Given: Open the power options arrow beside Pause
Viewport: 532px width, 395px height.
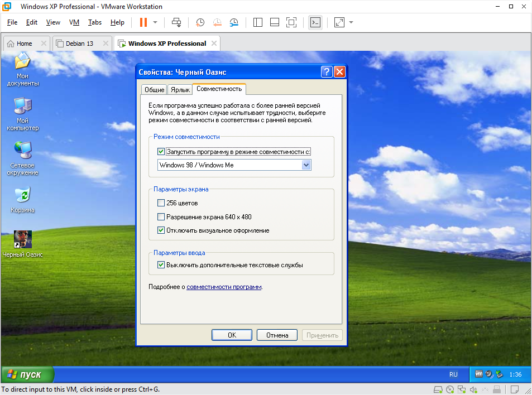Looking at the screenshot, I should (x=155, y=22).
